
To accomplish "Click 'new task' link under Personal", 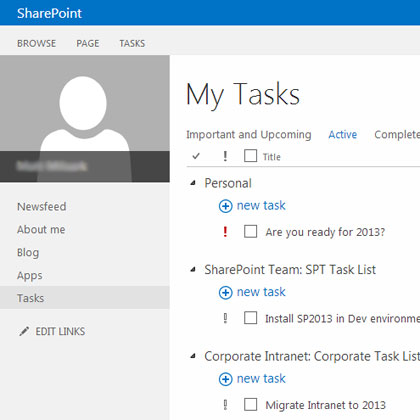I will [261, 205].
